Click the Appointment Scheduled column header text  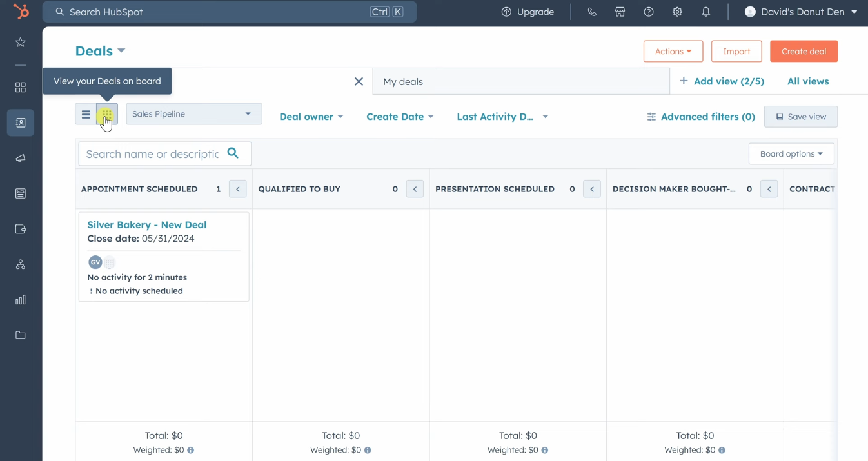coord(139,189)
